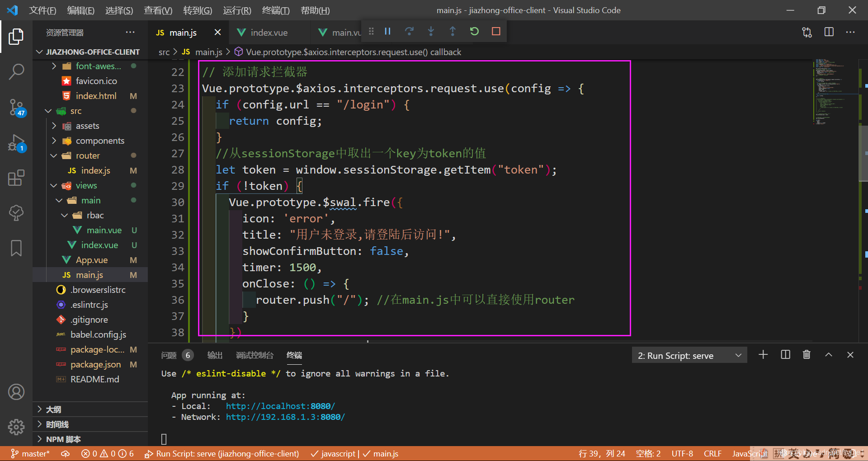Expand the font-awes... folder
Viewport: 868px width, 461px height.
point(90,66)
